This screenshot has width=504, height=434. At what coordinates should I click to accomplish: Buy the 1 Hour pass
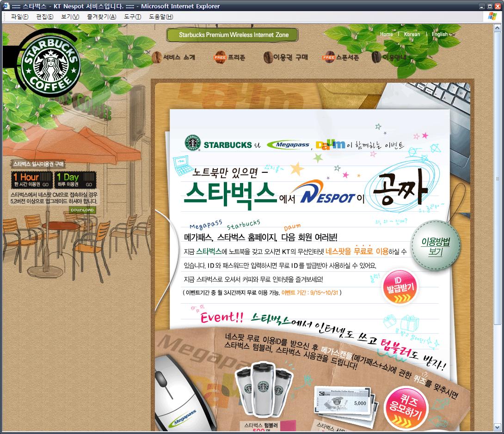click(x=31, y=180)
